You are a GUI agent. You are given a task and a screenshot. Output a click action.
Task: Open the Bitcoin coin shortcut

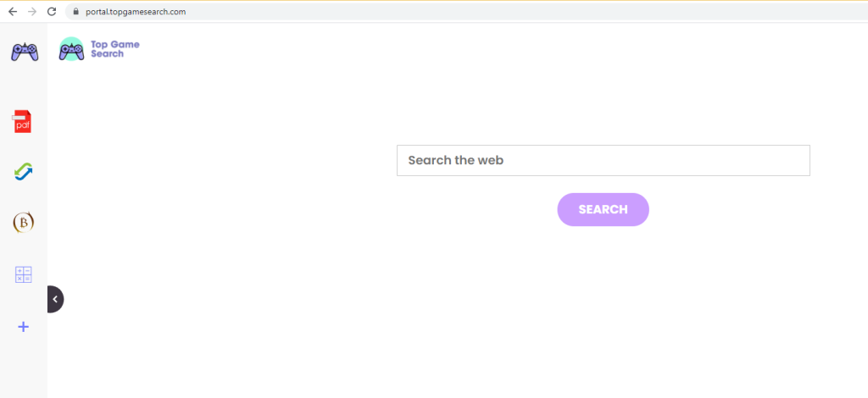[x=23, y=222]
